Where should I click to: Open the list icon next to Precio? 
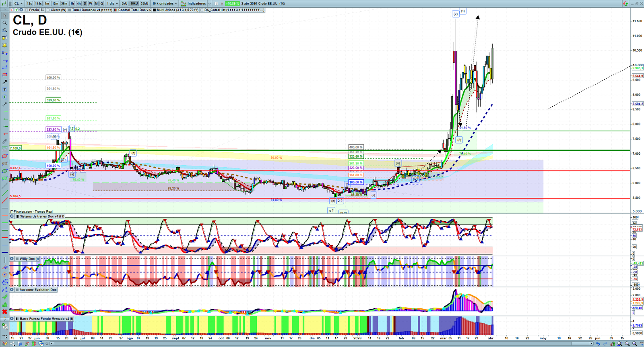point(43,10)
